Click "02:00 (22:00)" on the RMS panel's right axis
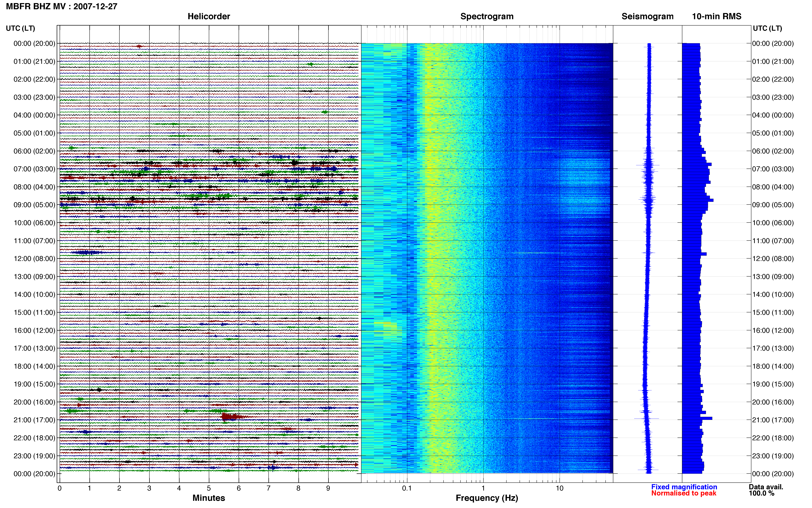The width and height of the screenshot is (812, 508). click(x=773, y=79)
